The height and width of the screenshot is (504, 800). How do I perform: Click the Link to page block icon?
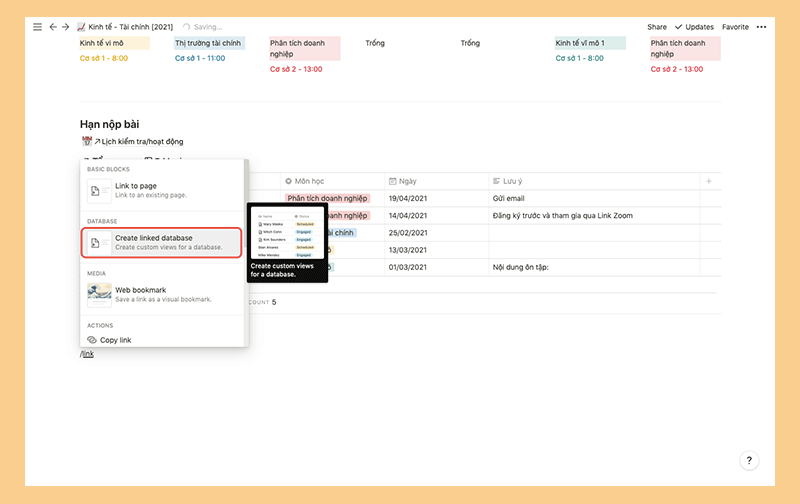tap(99, 191)
